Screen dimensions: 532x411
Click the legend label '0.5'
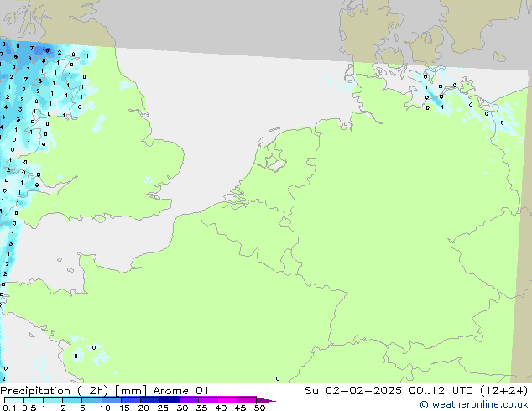click(x=29, y=408)
